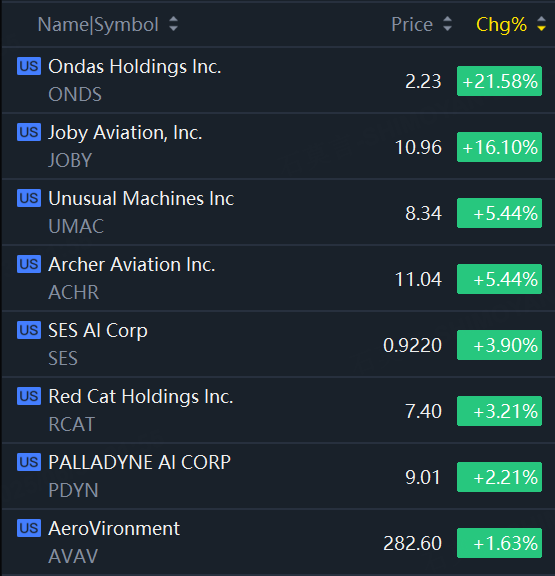Click the US badge next to SES AI Corp
555x576 pixels.
[29, 330]
